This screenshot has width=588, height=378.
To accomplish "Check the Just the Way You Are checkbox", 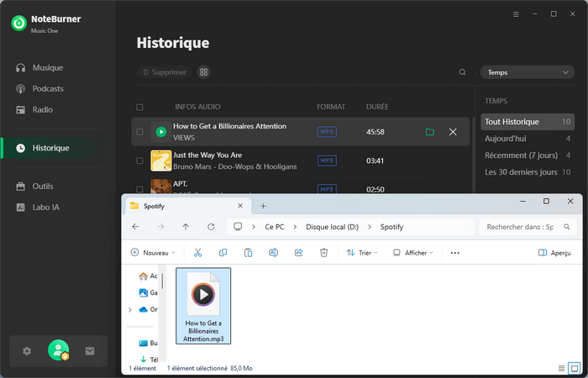I will coord(139,160).
